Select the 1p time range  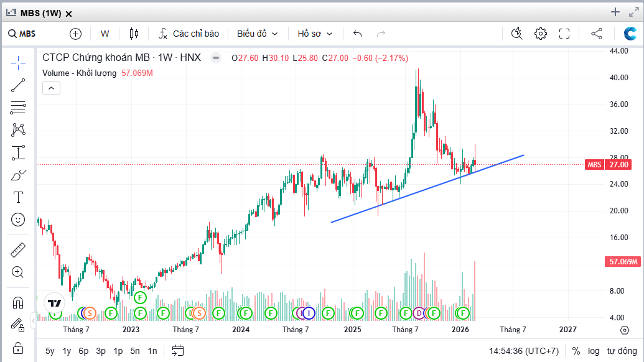118,351
